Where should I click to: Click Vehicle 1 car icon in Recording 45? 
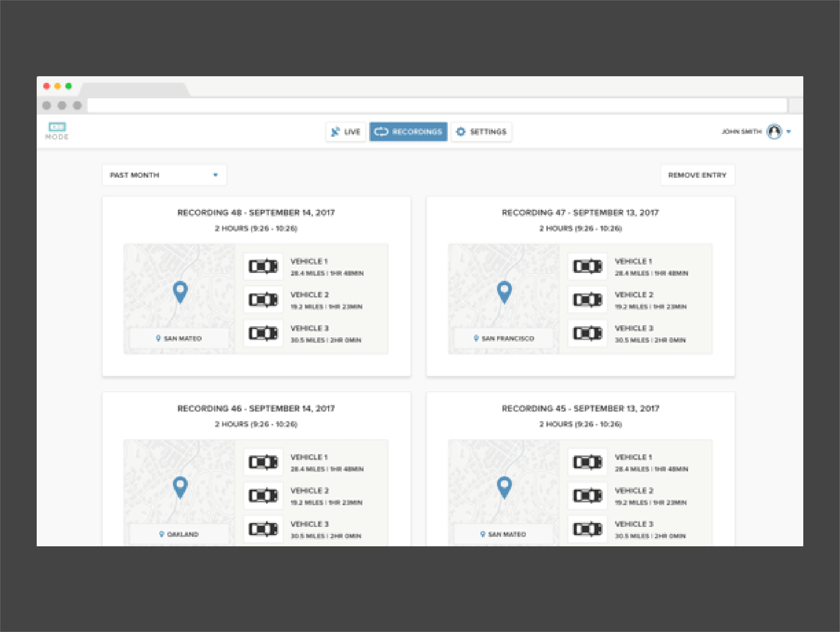[587, 462]
